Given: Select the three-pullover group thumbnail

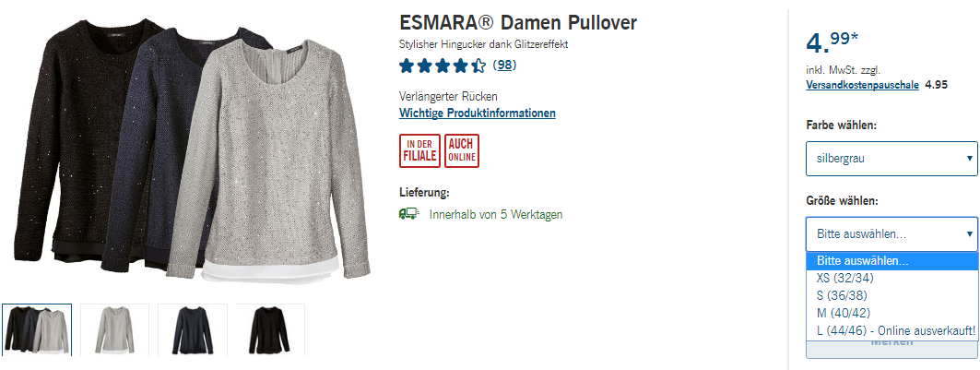Looking at the screenshot, I should (x=37, y=329).
